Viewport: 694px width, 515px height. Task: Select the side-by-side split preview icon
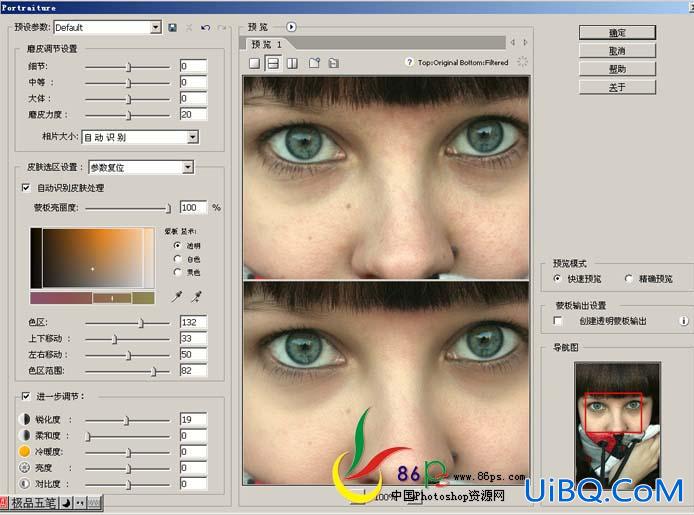tap(292, 63)
